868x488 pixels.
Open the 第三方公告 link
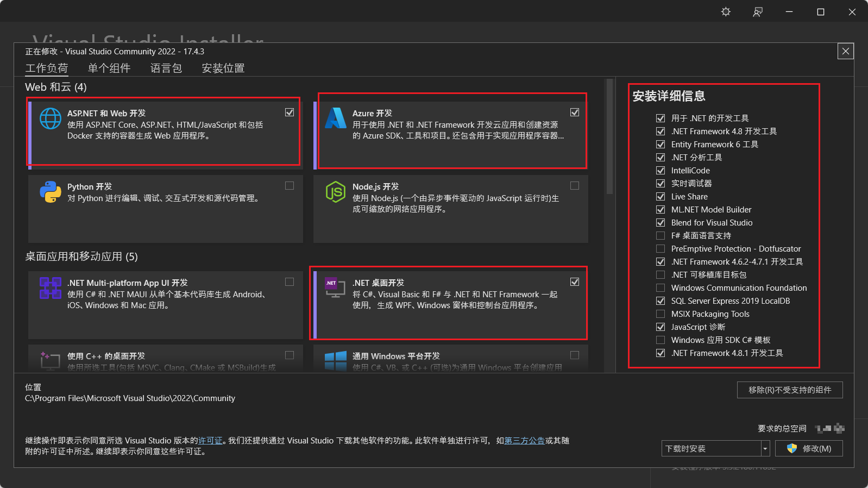pos(525,440)
